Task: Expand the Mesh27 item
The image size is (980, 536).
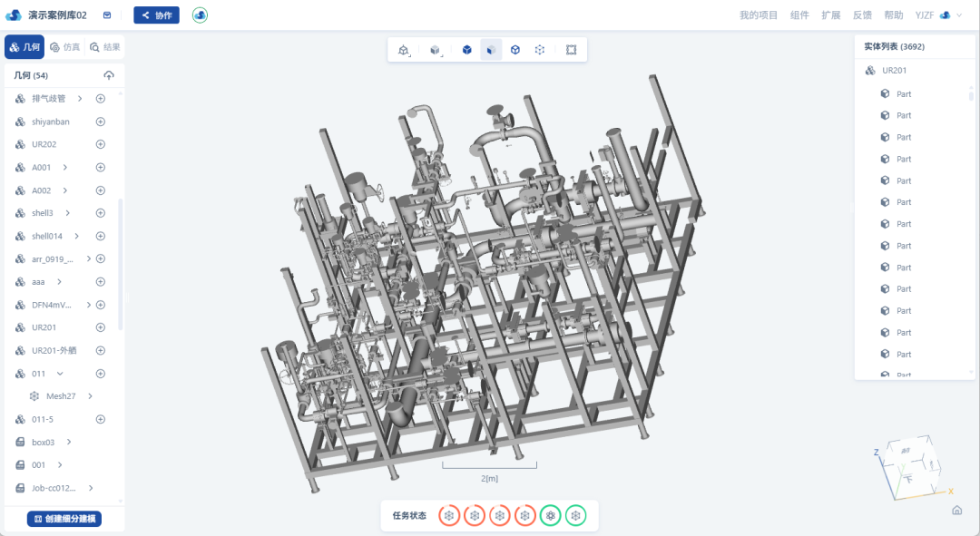Action: coord(90,396)
